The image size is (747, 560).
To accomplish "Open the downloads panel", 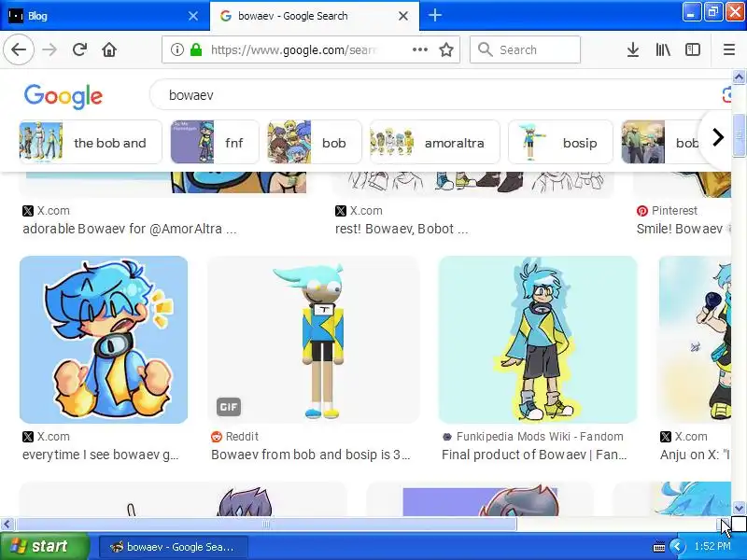I will pyautogui.click(x=633, y=49).
